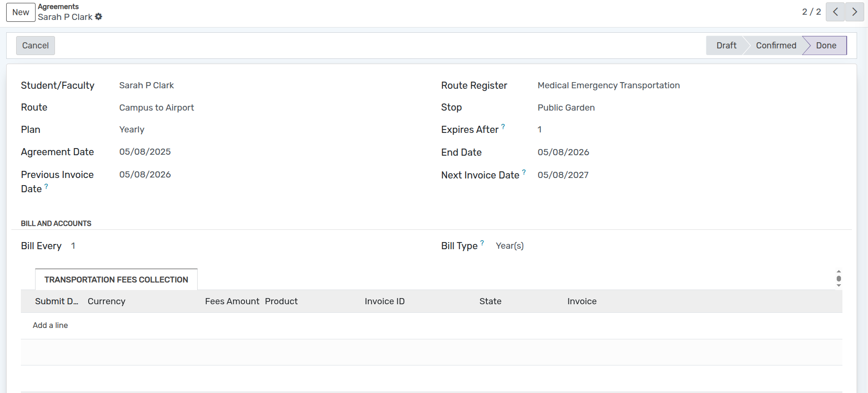Create a New agreement record
Screen dimensions: 868x393
tap(21, 12)
